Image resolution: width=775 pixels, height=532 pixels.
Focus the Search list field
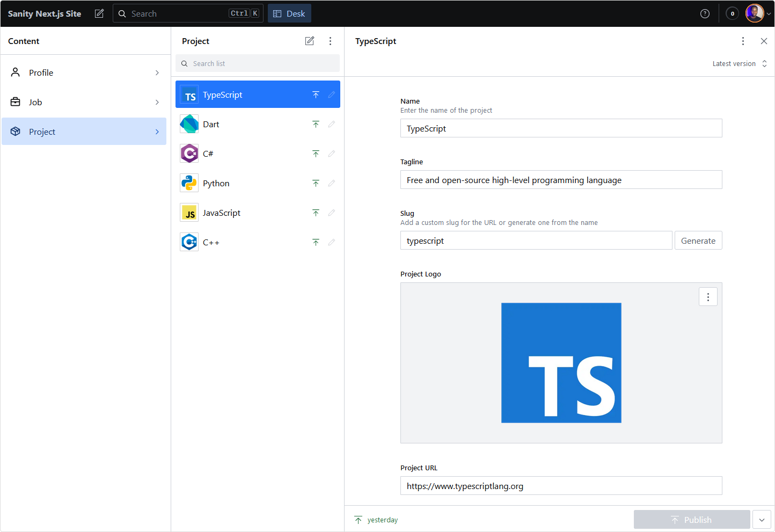click(258, 63)
